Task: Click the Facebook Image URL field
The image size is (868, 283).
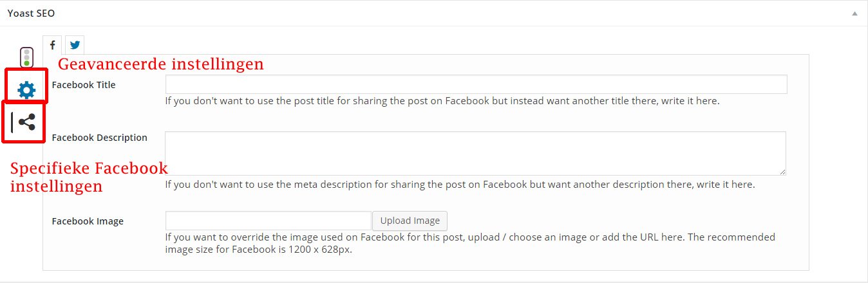Action: [268, 221]
